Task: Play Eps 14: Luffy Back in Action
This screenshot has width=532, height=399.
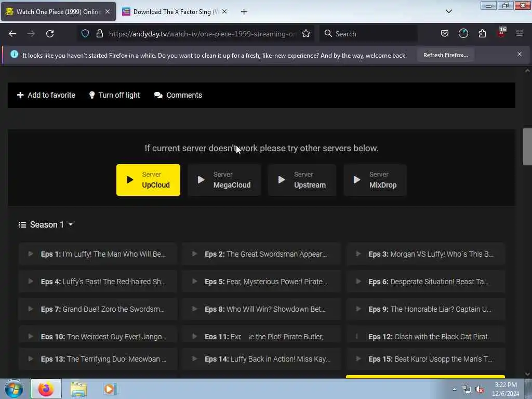Action: pyautogui.click(x=261, y=359)
